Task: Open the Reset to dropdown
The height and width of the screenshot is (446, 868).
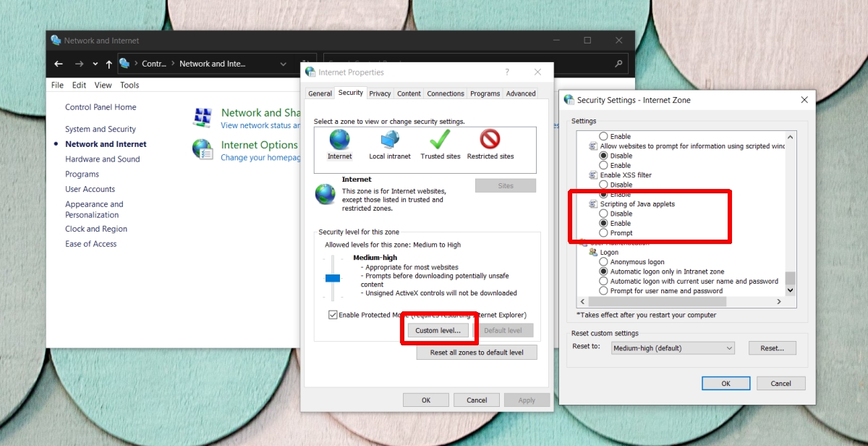Action: 672,348
